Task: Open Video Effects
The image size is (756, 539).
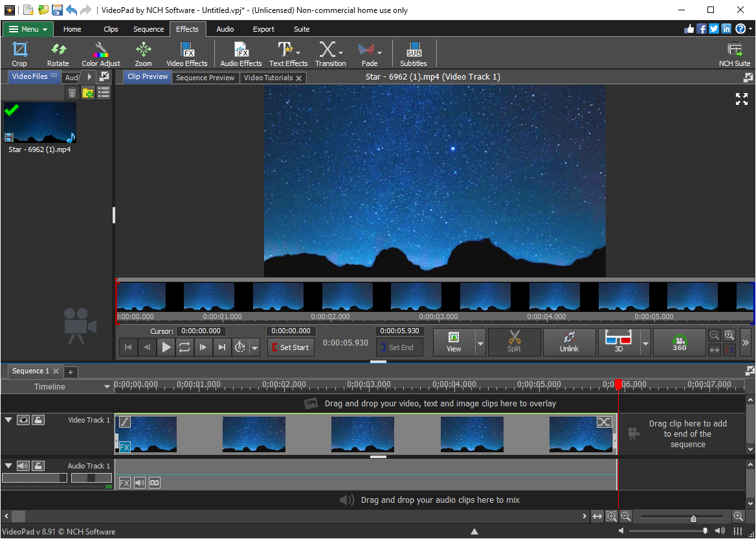Action: click(187, 54)
